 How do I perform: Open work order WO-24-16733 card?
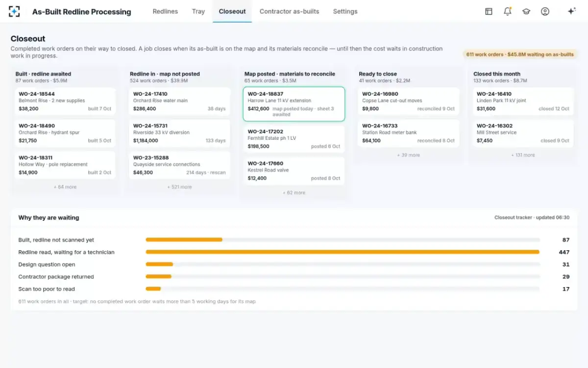tap(409, 133)
